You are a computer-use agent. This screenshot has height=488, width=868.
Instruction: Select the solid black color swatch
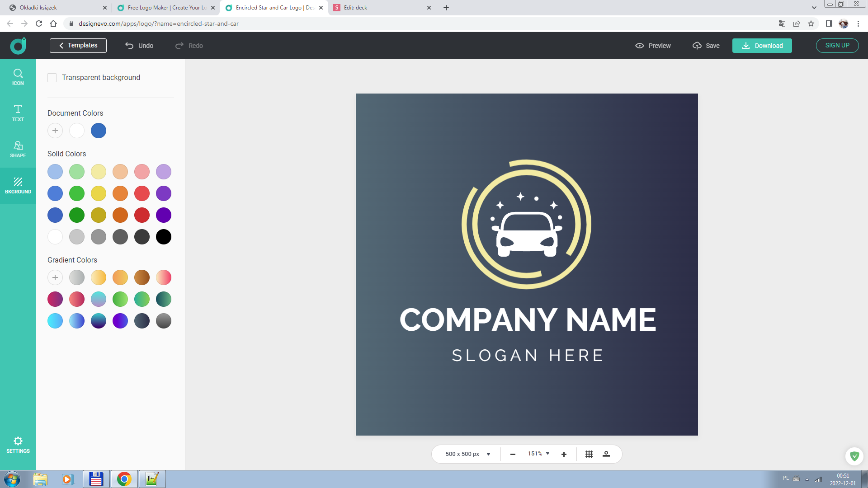pos(164,237)
